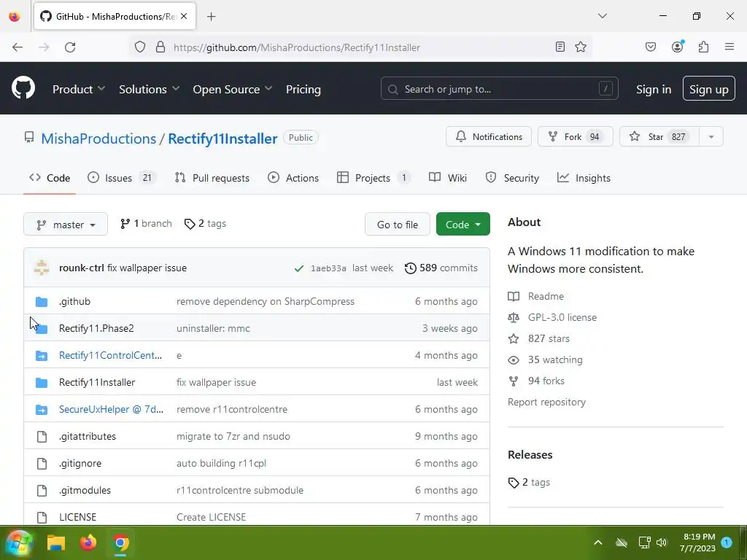Open a new browser tab
747x560 pixels.
(211, 17)
